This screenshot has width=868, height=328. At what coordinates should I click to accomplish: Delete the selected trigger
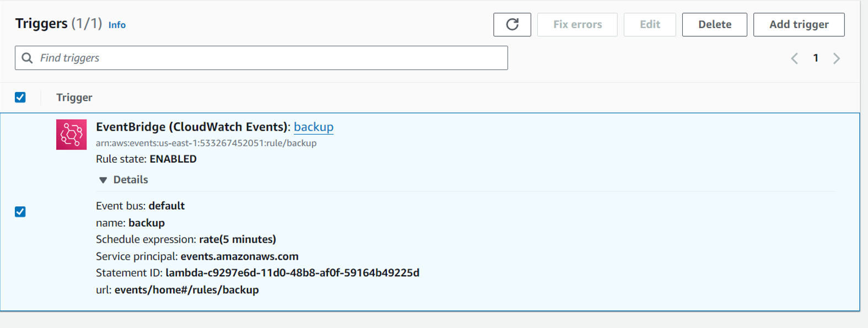tap(714, 25)
